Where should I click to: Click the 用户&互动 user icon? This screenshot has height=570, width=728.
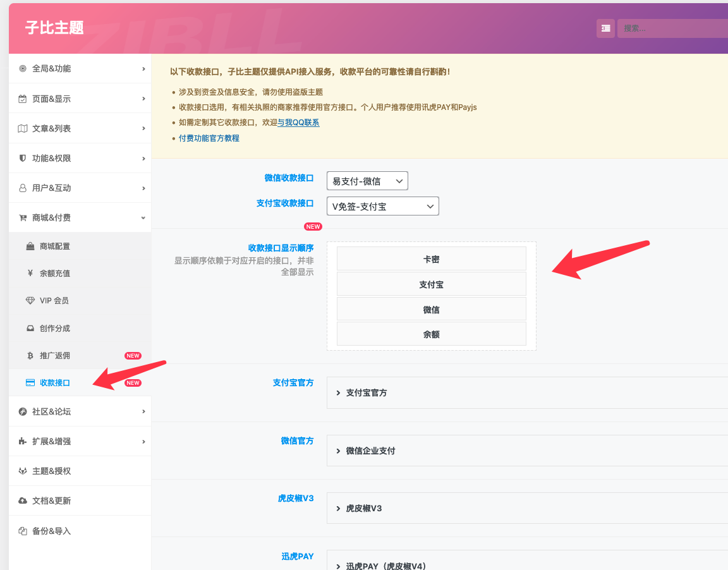(x=22, y=188)
